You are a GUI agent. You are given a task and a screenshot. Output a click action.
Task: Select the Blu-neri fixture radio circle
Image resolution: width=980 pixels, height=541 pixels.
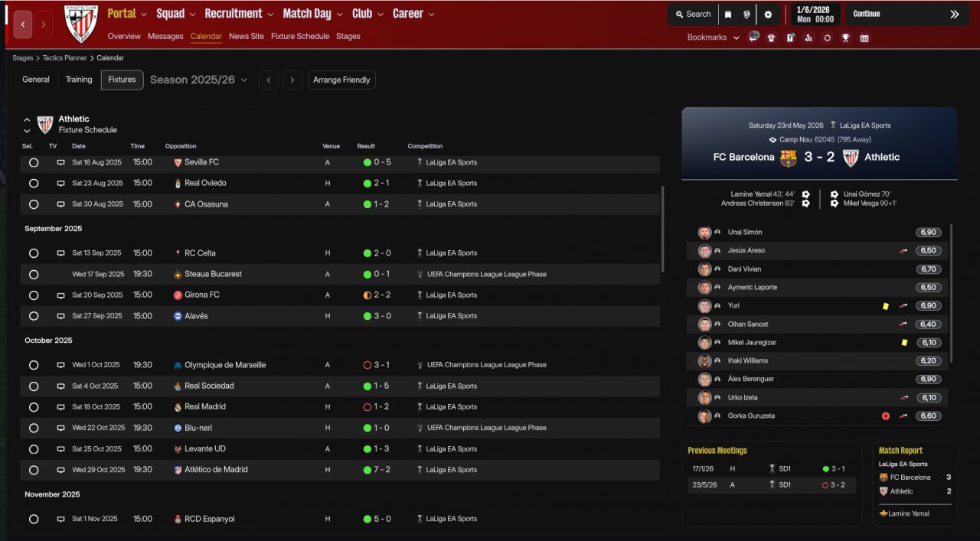point(34,428)
